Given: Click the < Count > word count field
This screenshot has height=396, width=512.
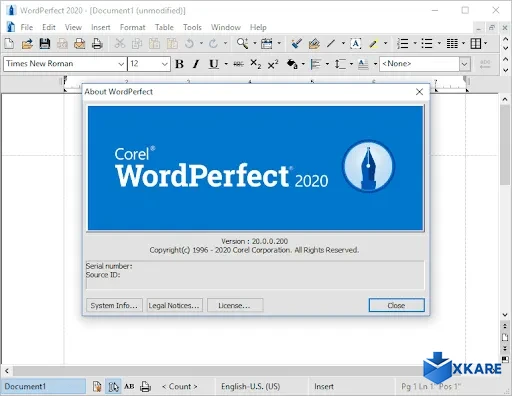Looking at the screenshot, I should point(179,387).
